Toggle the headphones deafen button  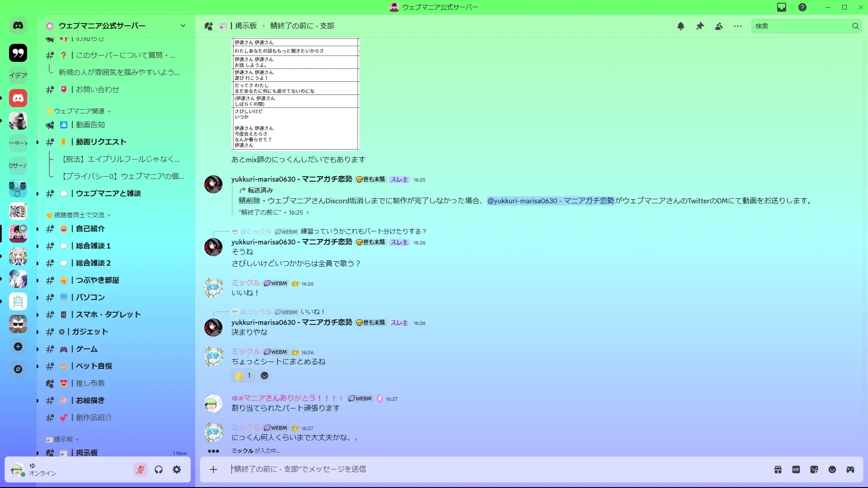159,469
